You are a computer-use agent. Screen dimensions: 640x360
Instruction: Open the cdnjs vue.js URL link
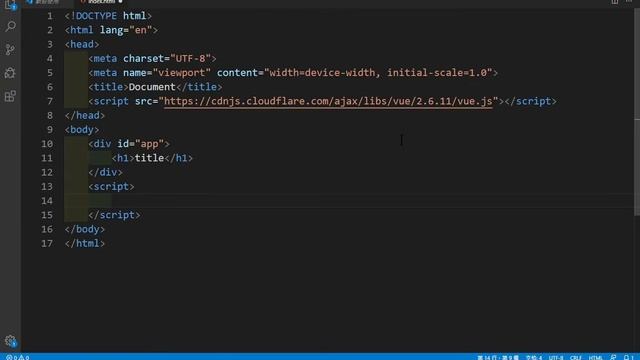point(328,101)
